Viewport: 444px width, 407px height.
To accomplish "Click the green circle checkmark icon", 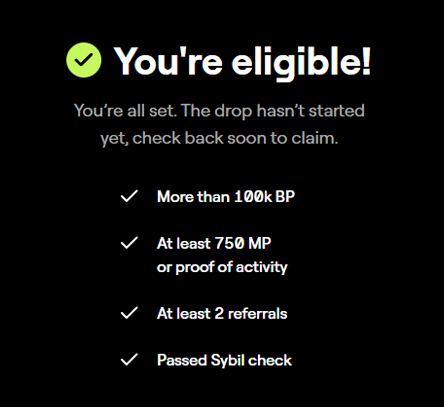I will 84,60.
